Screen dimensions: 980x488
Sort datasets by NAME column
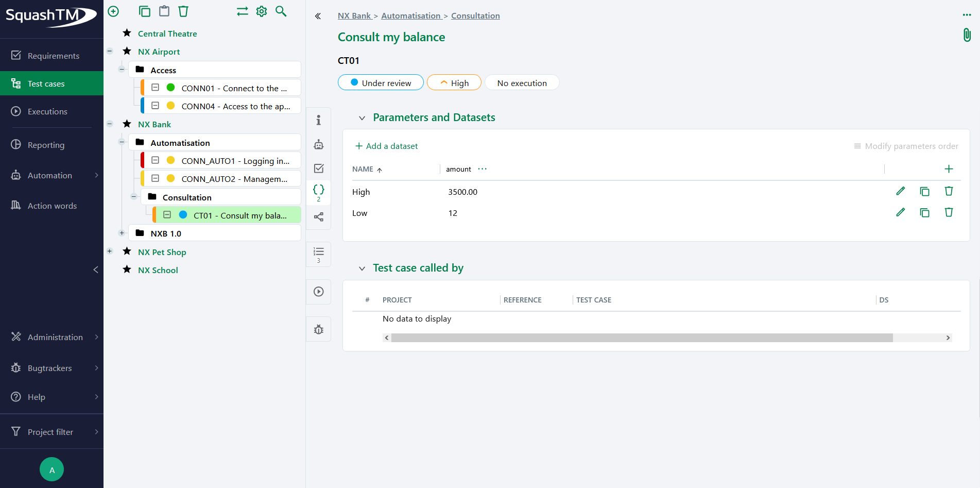point(367,169)
